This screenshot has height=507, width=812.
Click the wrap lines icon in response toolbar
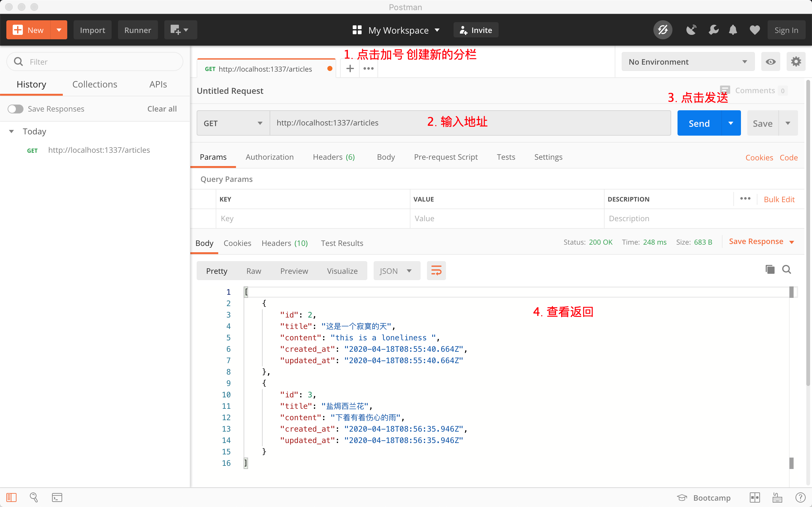click(436, 271)
